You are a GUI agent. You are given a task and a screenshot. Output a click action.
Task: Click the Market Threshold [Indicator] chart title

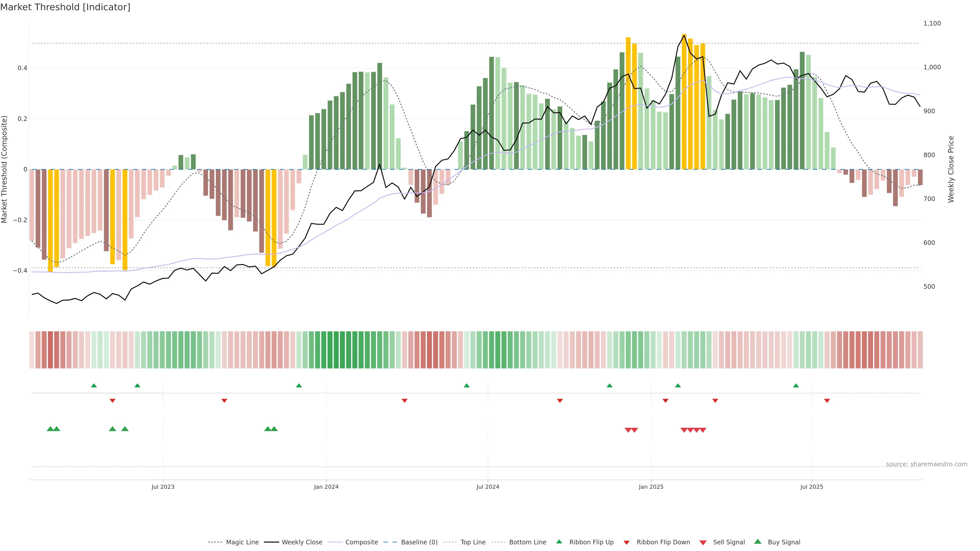point(65,7)
